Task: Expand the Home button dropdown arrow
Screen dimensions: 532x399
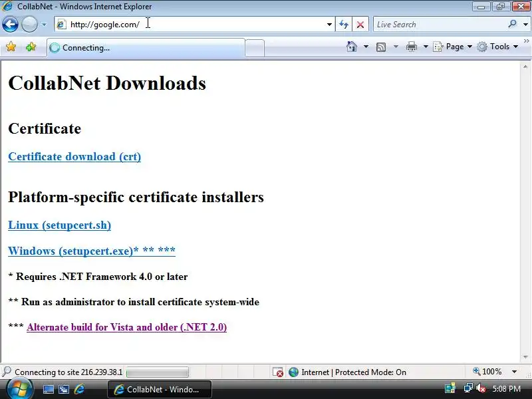Action: click(366, 47)
